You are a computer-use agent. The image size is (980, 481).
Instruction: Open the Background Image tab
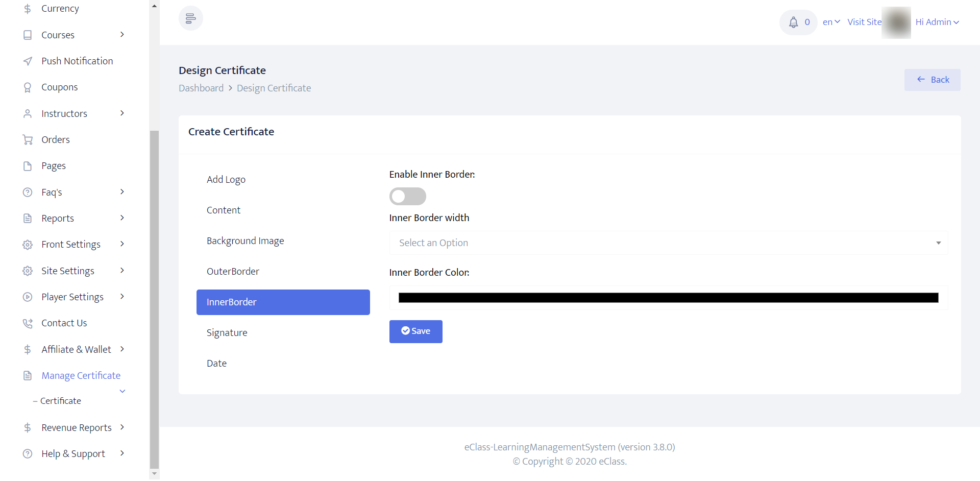(x=245, y=241)
